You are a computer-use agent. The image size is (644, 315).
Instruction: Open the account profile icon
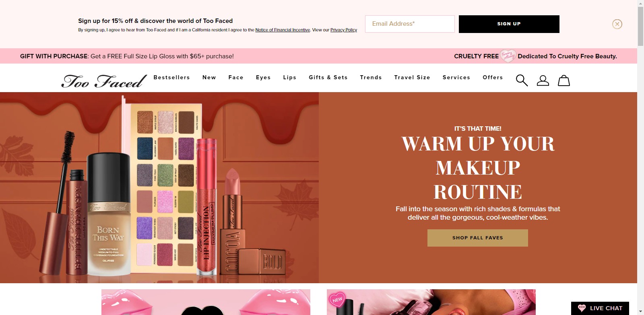pyautogui.click(x=543, y=80)
